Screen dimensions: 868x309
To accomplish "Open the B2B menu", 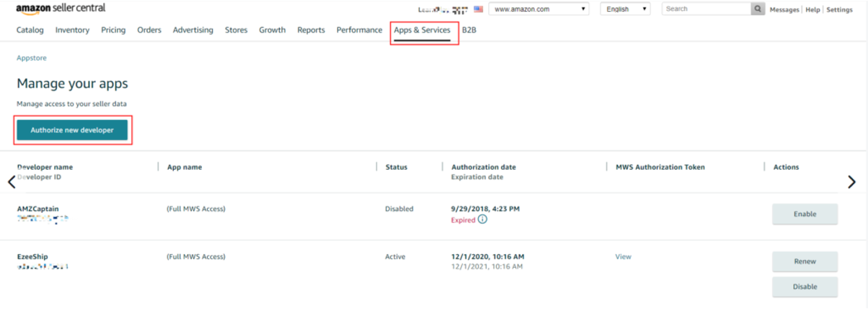I will tap(469, 30).
